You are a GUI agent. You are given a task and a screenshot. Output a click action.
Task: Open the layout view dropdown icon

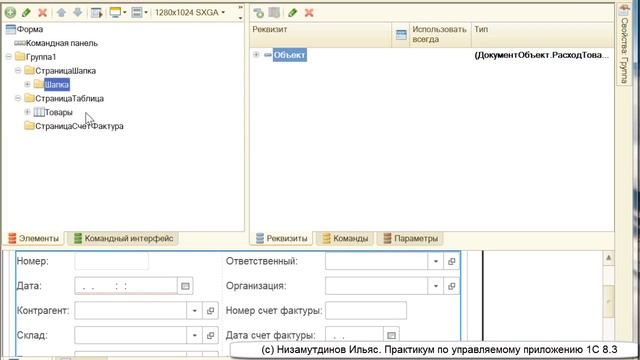pos(139,13)
